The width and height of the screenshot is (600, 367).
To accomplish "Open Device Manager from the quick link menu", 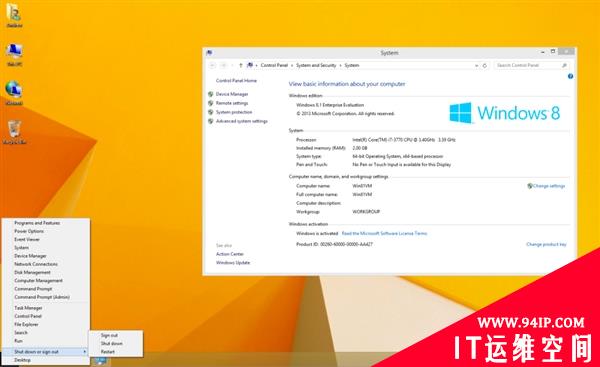I will [x=30, y=256].
